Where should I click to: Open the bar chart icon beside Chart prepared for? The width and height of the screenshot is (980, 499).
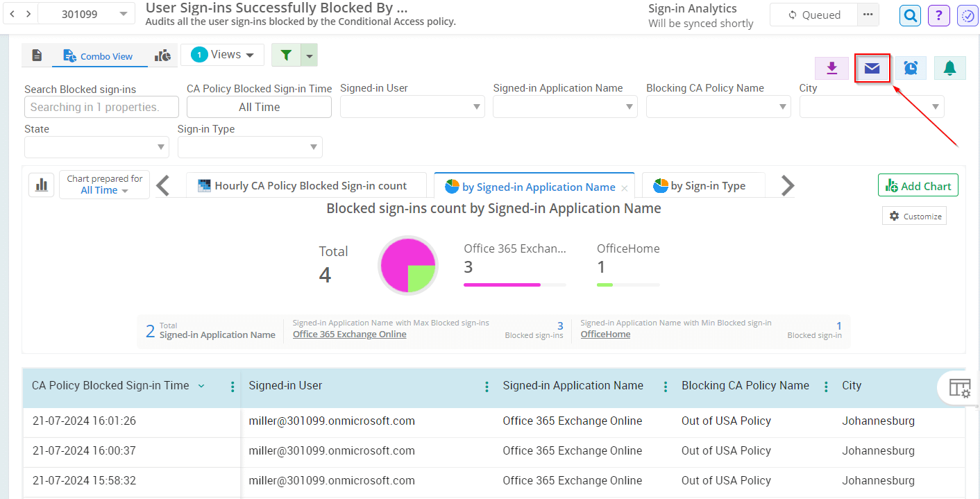[41, 185]
